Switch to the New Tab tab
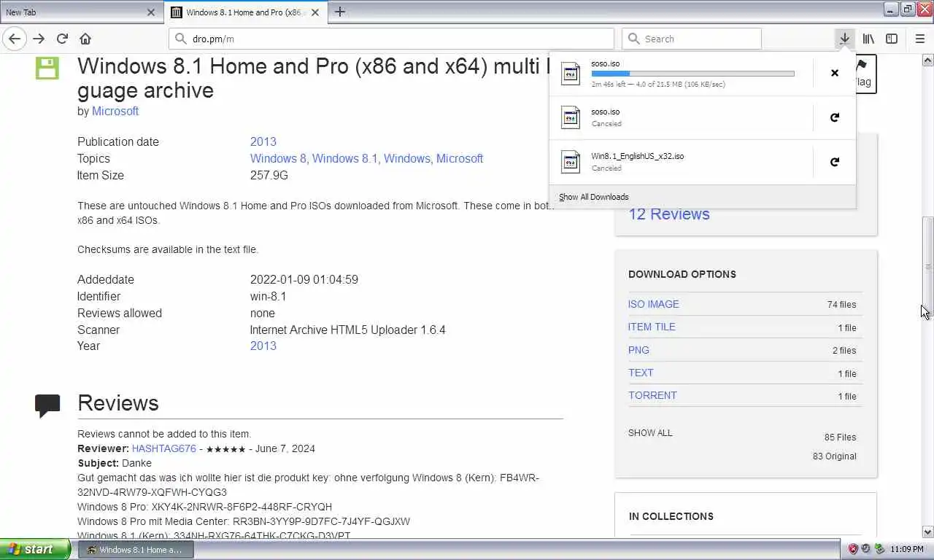 [81, 12]
